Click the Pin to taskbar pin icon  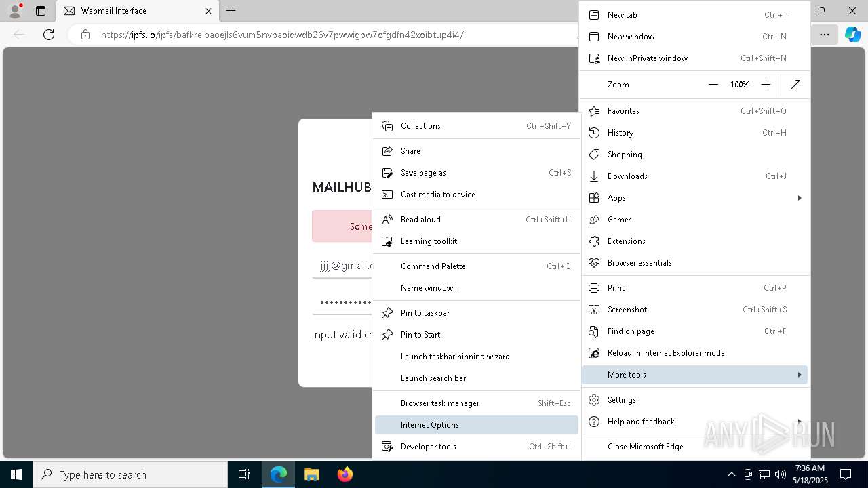click(387, 313)
